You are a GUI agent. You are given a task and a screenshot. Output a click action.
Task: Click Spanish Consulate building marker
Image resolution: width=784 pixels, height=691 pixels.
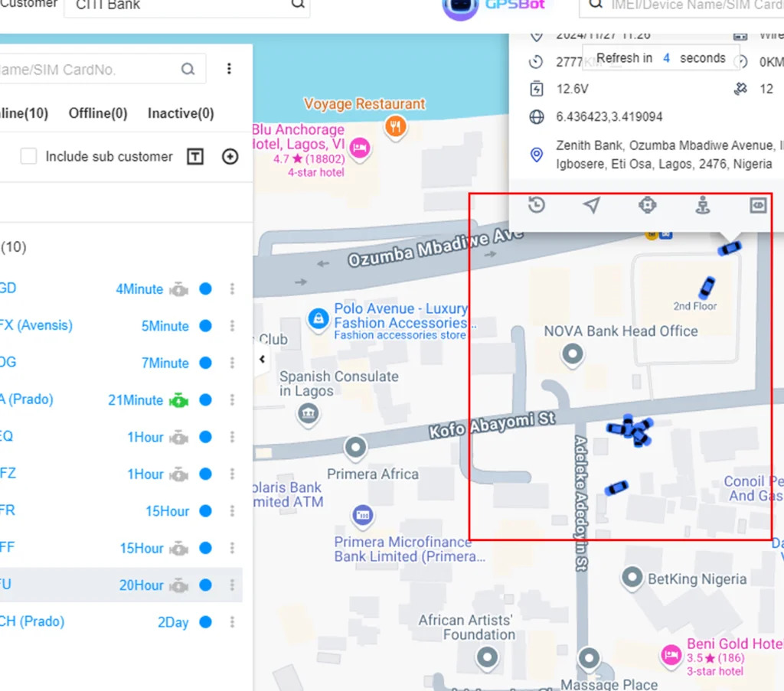[309, 414]
